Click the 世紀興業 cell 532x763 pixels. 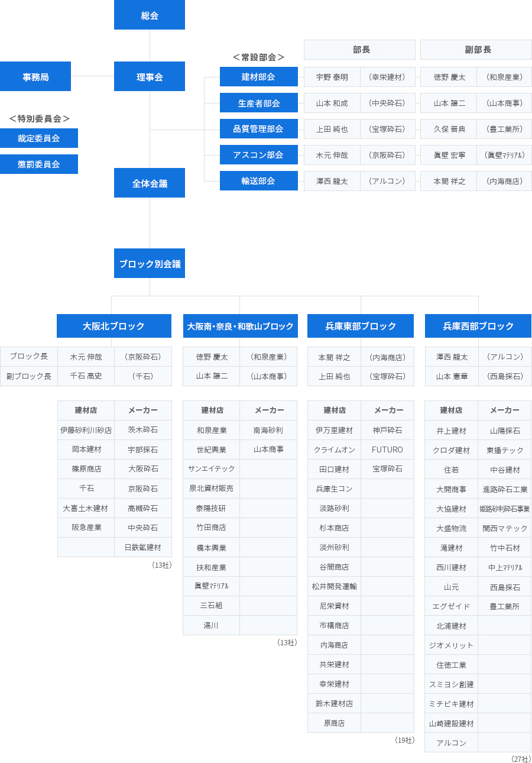point(212,450)
